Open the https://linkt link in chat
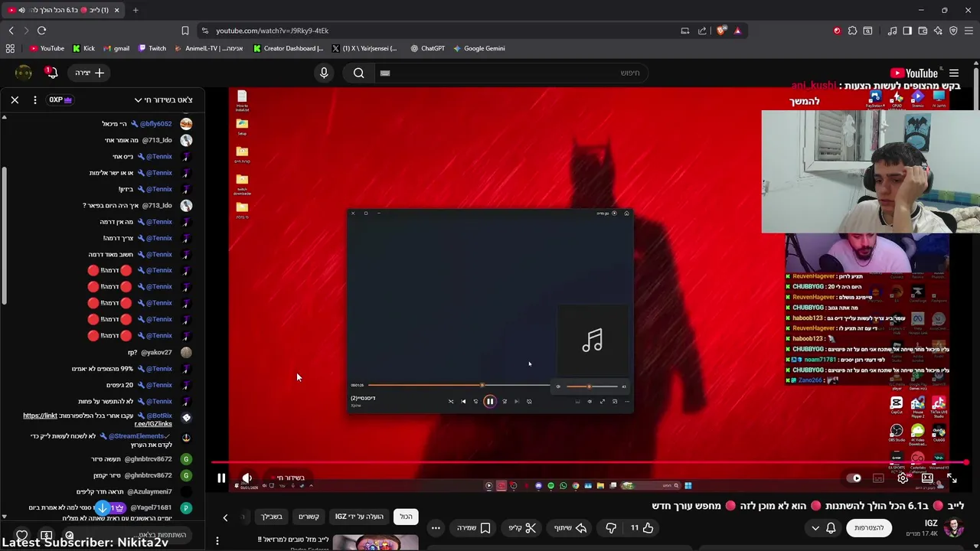 [40, 416]
